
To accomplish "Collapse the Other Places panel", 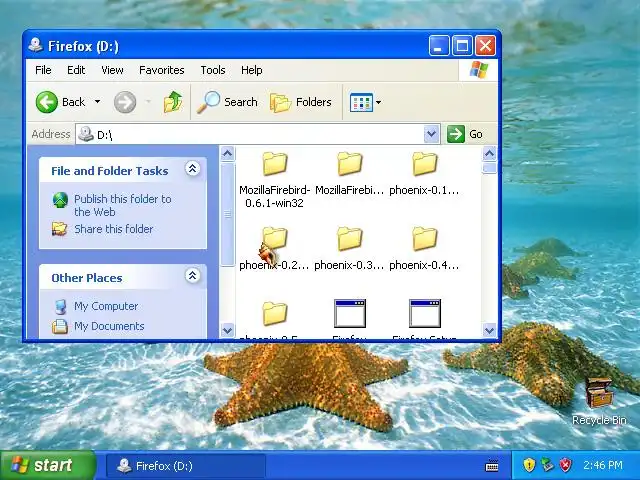I will point(192,276).
